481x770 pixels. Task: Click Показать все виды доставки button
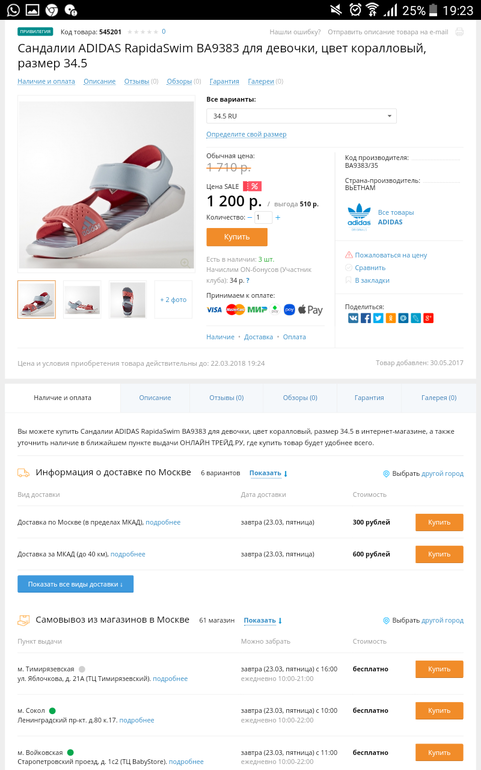(75, 584)
